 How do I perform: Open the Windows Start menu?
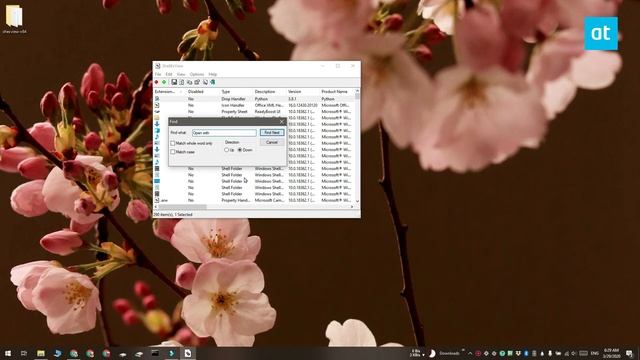[7, 353]
